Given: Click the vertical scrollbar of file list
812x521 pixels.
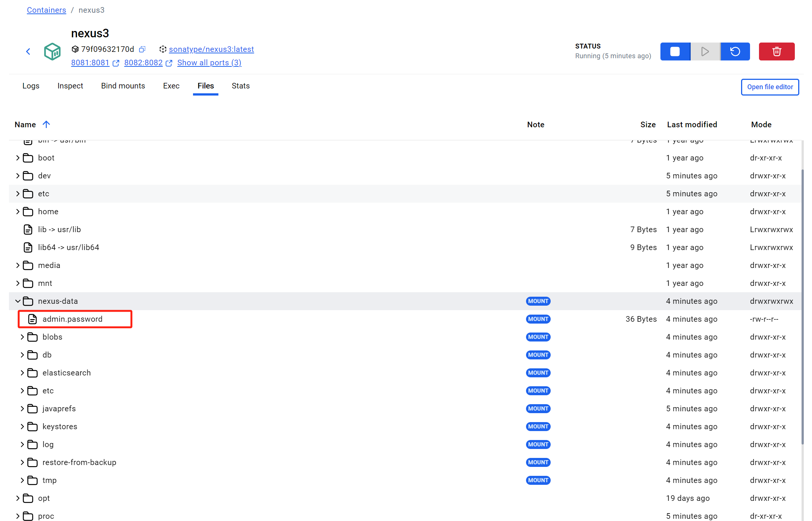Looking at the screenshot, I should (802, 306).
